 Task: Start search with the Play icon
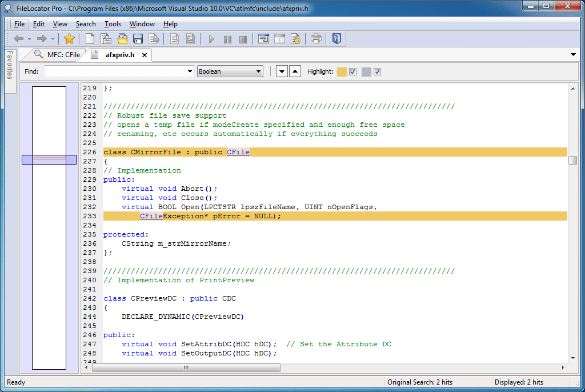click(x=211, y=39)
